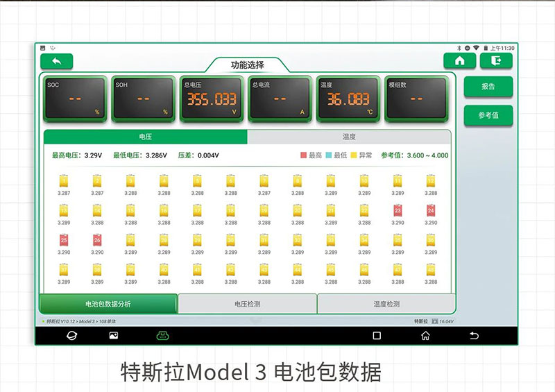Viewport: 555px width, 392px height.
Task: Open gallery image icon in navigation bar
Action: coord(114,335)
